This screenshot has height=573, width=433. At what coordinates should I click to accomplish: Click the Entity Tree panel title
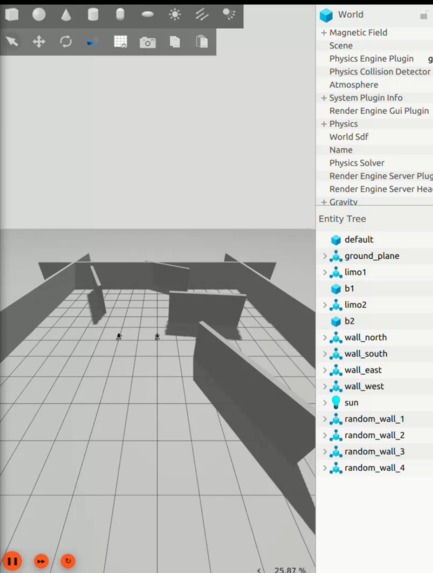(342, 219)
